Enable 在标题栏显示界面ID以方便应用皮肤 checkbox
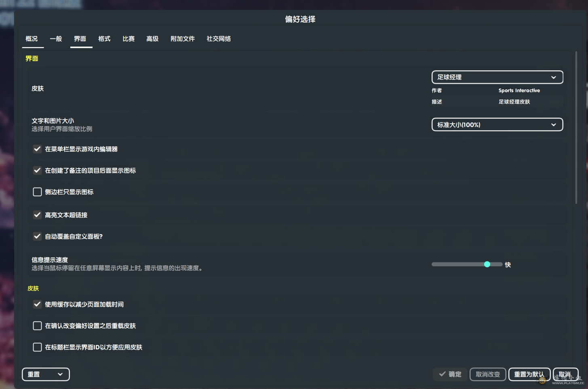The image size is (588, 389). pyautogui.click(x=37, y=347)
